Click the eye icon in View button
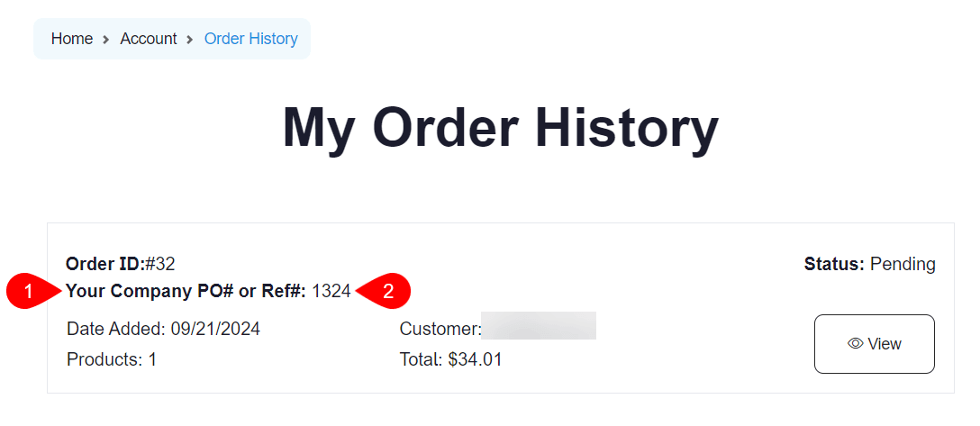 tap(856, 344)
